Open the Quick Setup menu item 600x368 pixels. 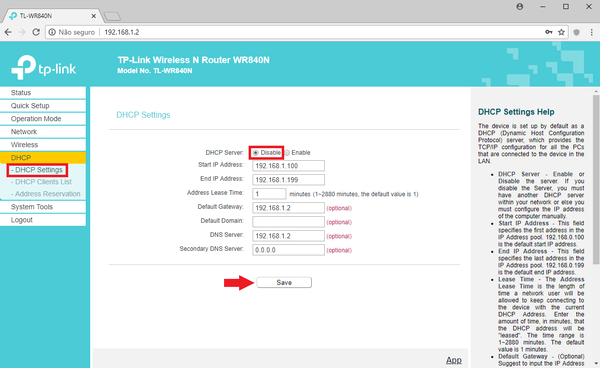click(x=43, y=106)
